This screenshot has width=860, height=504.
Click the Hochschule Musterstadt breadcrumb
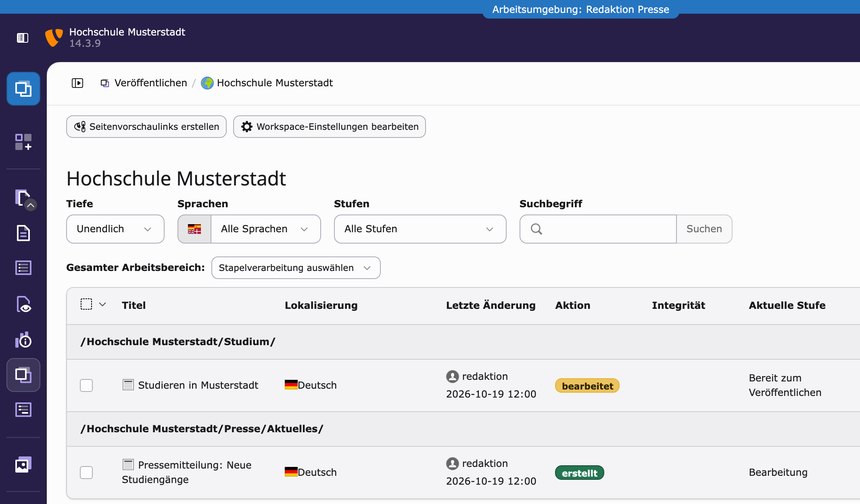(275, 83)
